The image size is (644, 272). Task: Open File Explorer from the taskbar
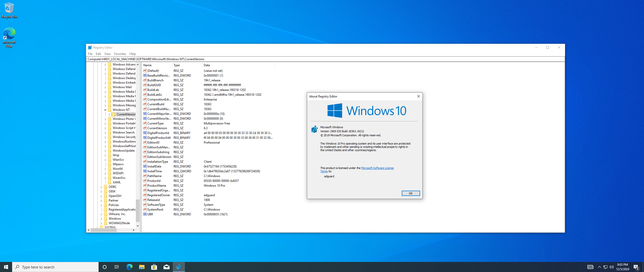(142, 267)
